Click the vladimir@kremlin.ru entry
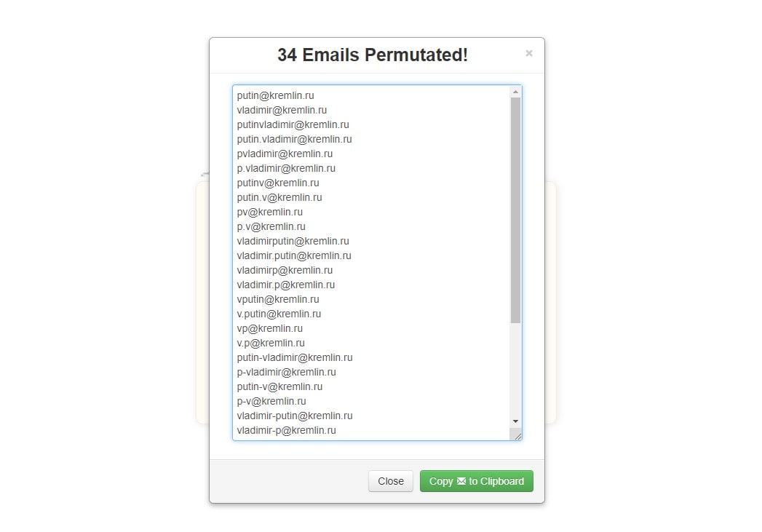 (x=282, y=110)
